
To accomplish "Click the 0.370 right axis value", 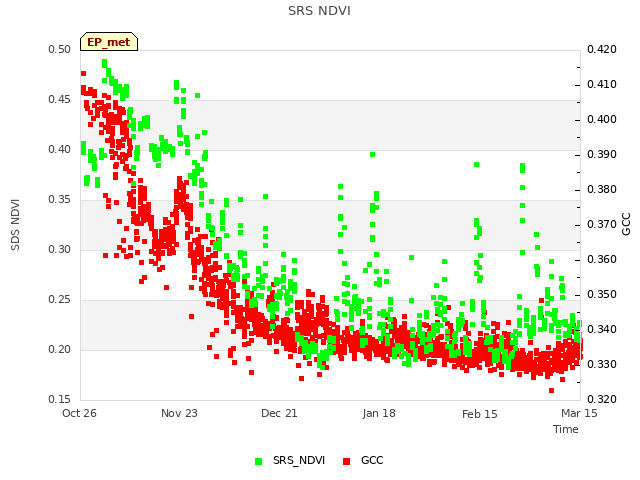I will click(x=602, y=224).
